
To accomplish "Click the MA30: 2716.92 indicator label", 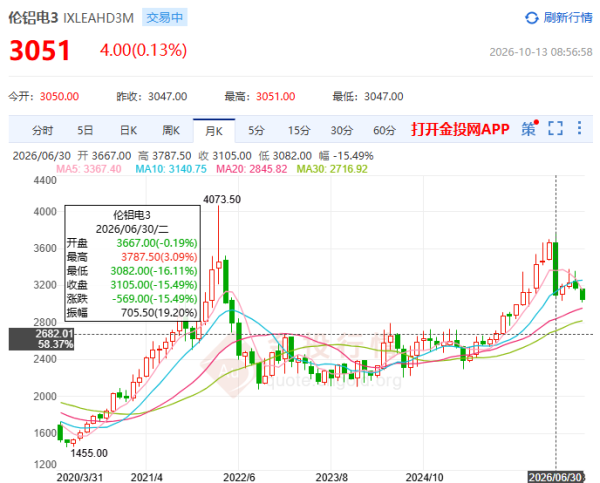I will [332, 169].
